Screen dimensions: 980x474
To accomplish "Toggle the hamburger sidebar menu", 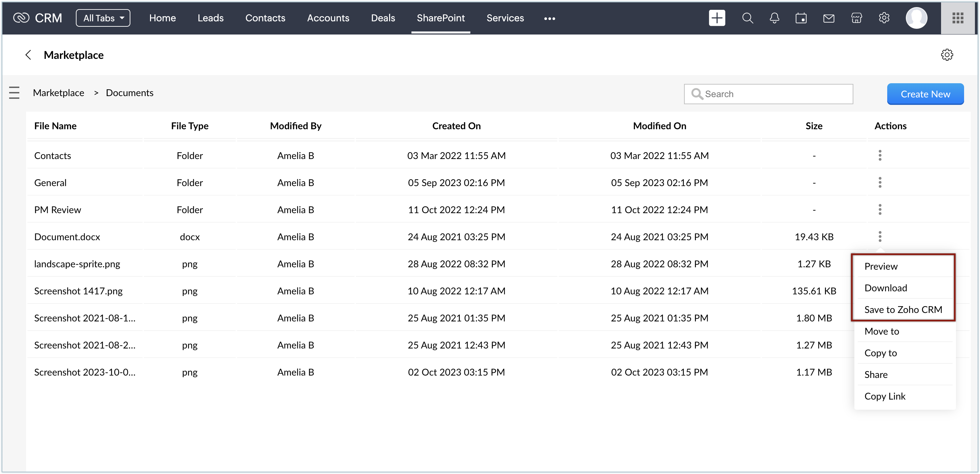I will pos(14,93).
